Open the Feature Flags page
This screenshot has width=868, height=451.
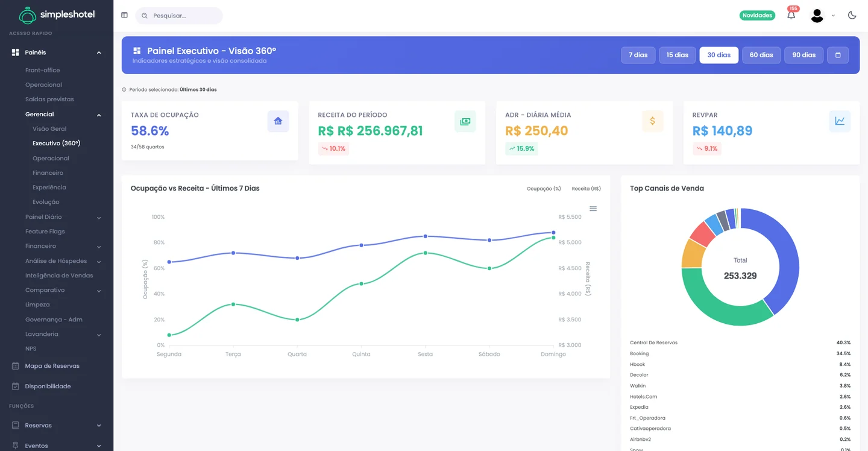[45, 232]
